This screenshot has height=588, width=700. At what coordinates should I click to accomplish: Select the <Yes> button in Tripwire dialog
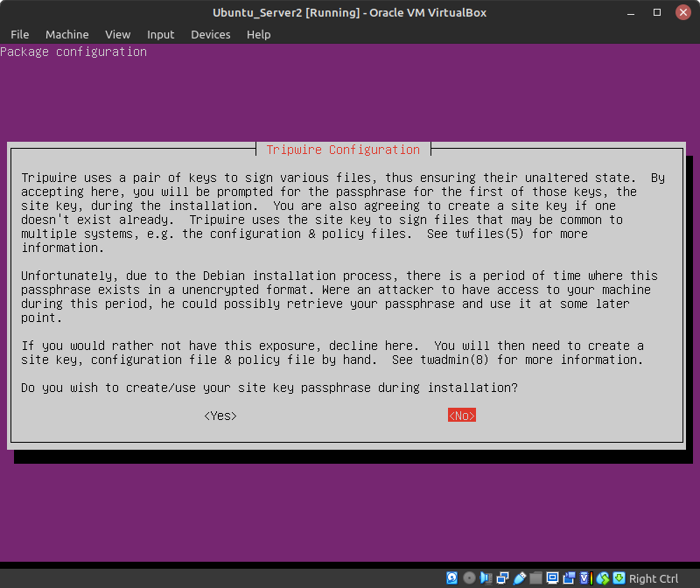click(x=220, y=416)
